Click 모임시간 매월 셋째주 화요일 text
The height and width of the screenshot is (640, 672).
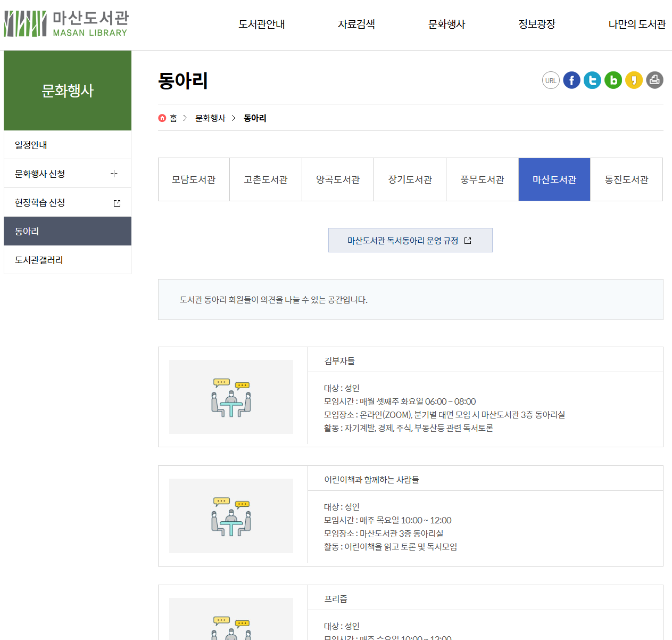(x=400, y=401)
